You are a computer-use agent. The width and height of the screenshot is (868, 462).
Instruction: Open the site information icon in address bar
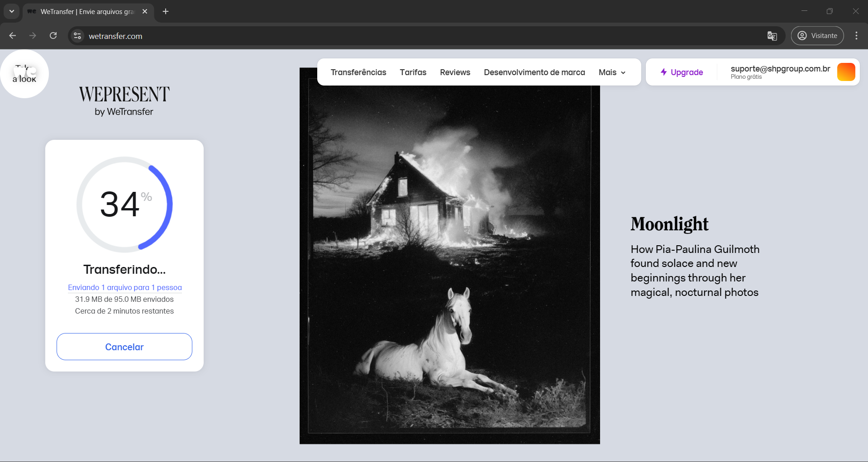(77, 36)
